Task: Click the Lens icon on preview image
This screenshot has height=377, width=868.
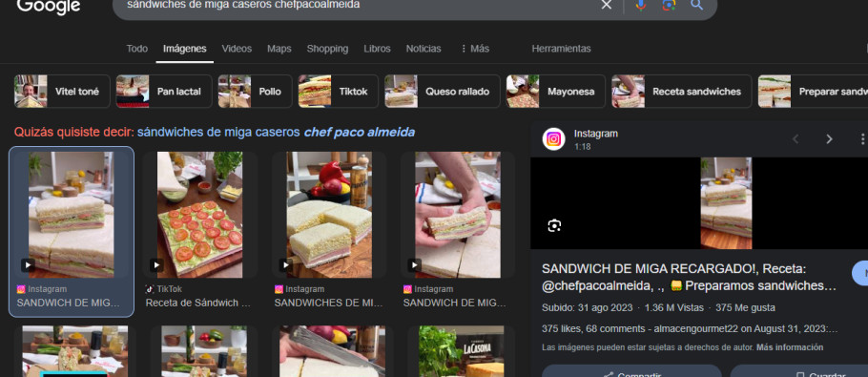Action: [554, 225]
